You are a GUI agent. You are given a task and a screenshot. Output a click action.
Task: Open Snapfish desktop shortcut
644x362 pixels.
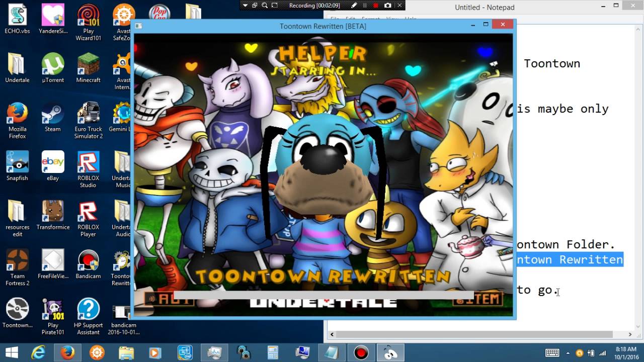17,166
